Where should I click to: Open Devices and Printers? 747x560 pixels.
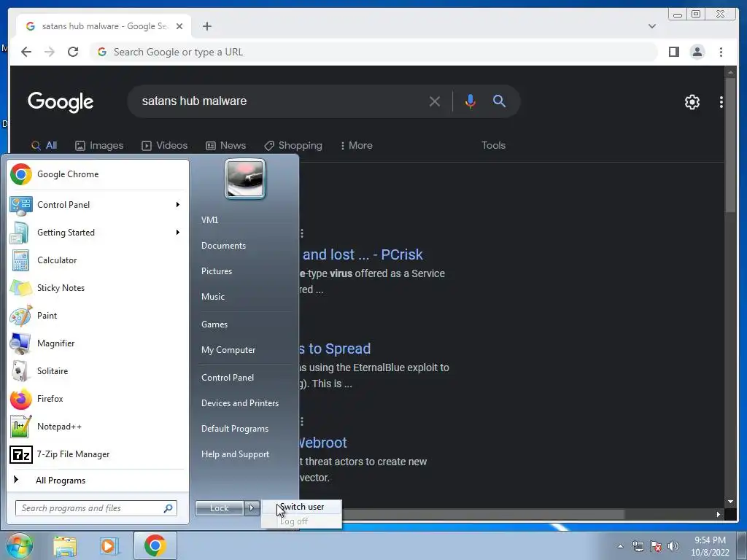pyautogui.click(x=239, y=402)
